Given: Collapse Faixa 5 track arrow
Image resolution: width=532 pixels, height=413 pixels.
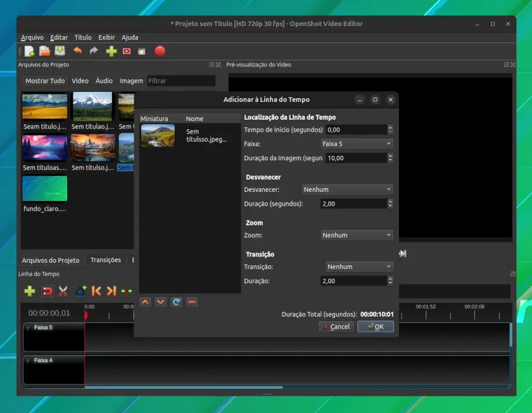Looking at the screenshot, I should [28, 327].
